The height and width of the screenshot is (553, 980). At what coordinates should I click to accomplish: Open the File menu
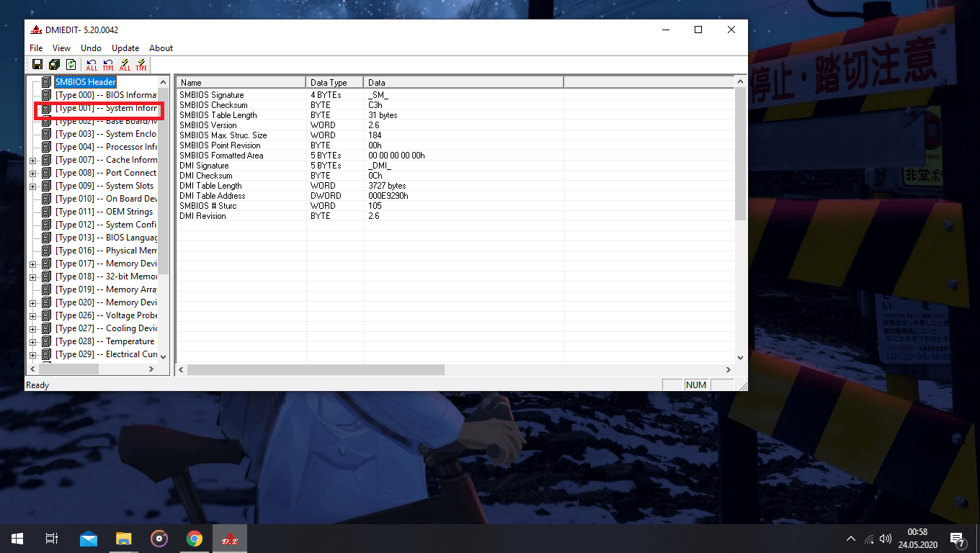[36, 48]
